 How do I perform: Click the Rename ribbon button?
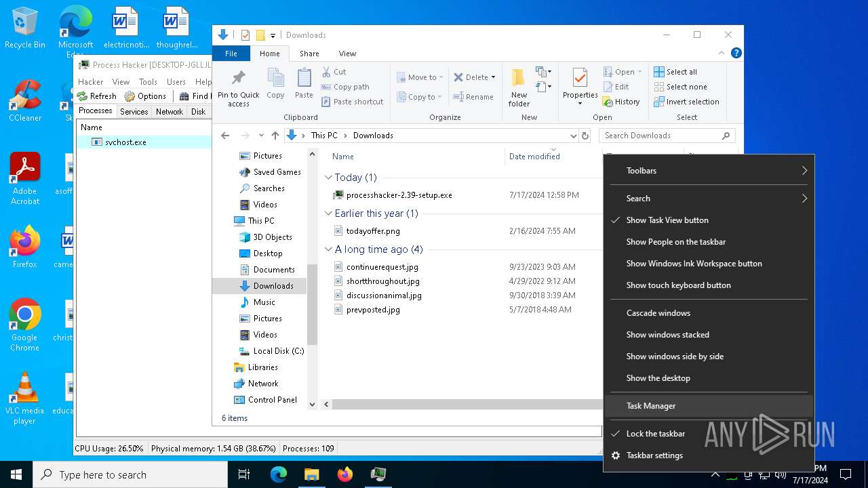pyautogui.click(x=473, y=97)
